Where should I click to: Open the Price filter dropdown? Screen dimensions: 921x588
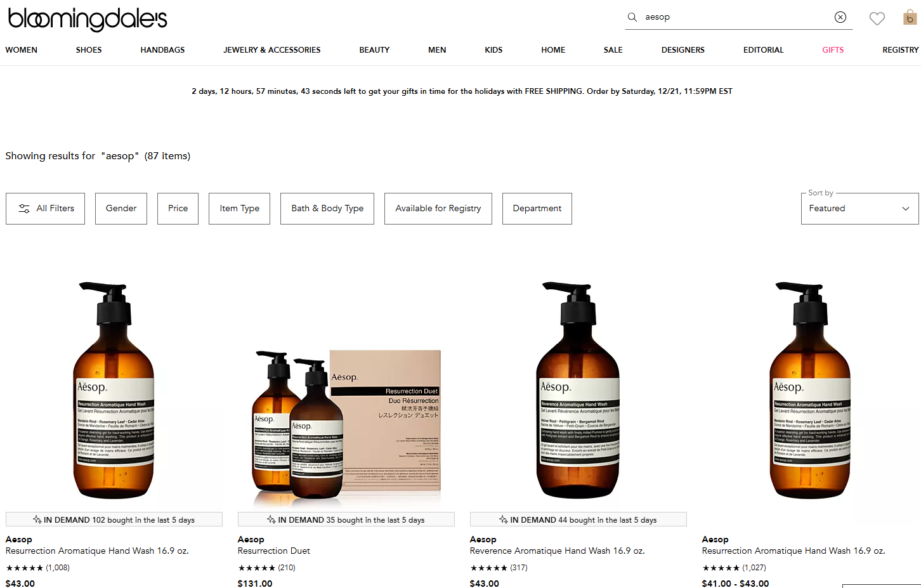(x=178, y=209)
